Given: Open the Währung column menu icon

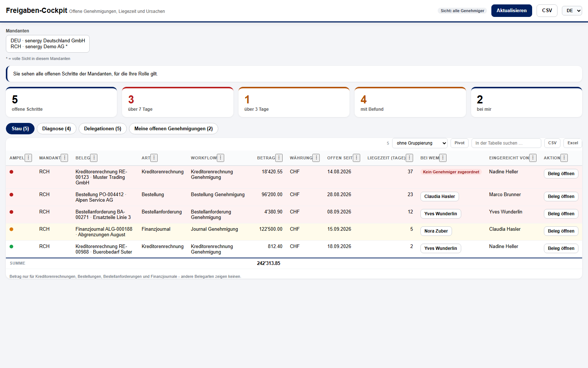Looking at the screenshot, I should 316,158.
